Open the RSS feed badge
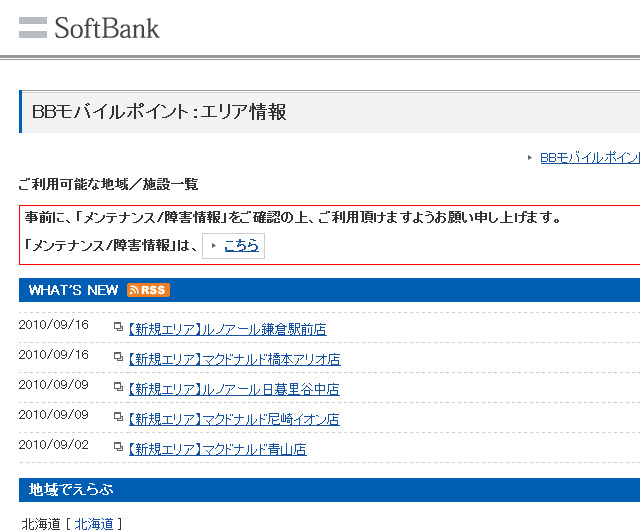640x530 pixels. [148, 290]
